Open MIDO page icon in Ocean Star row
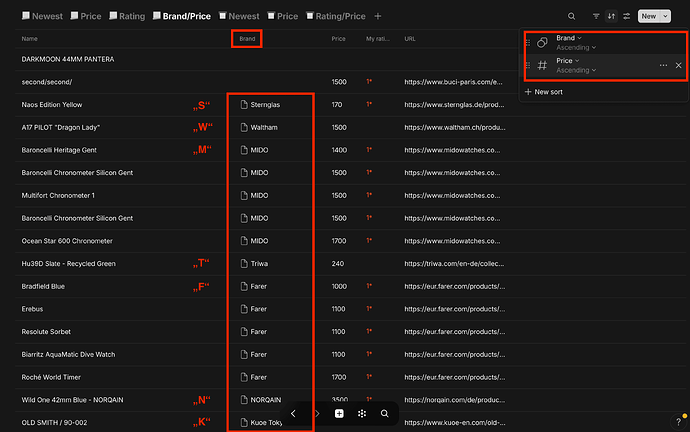This screenshot has width=690, height=432. 244,241
